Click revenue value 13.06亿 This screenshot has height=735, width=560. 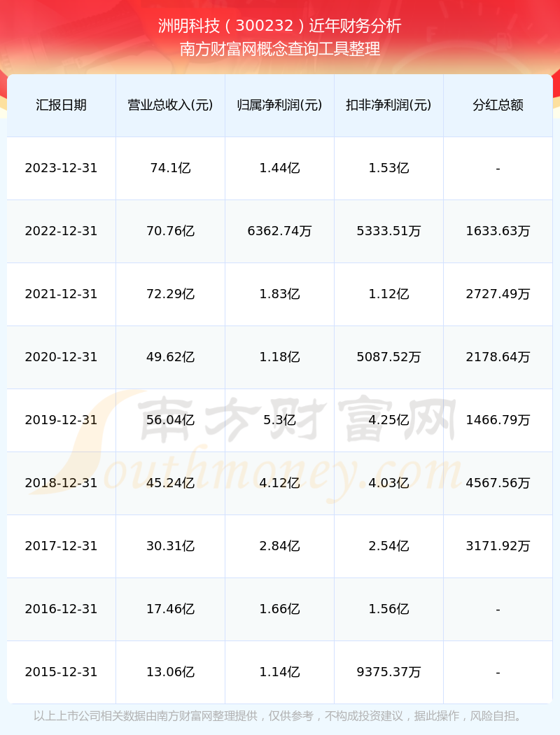[x=171, y=672]
